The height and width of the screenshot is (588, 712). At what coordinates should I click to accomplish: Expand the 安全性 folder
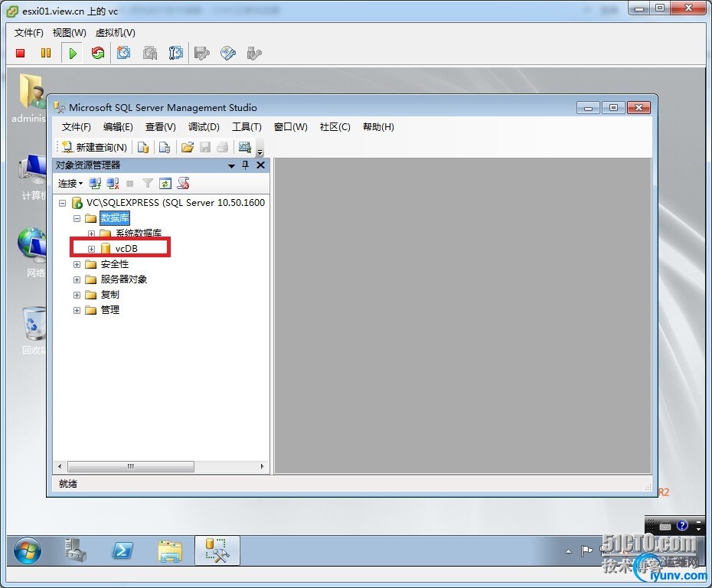[77, 264]
